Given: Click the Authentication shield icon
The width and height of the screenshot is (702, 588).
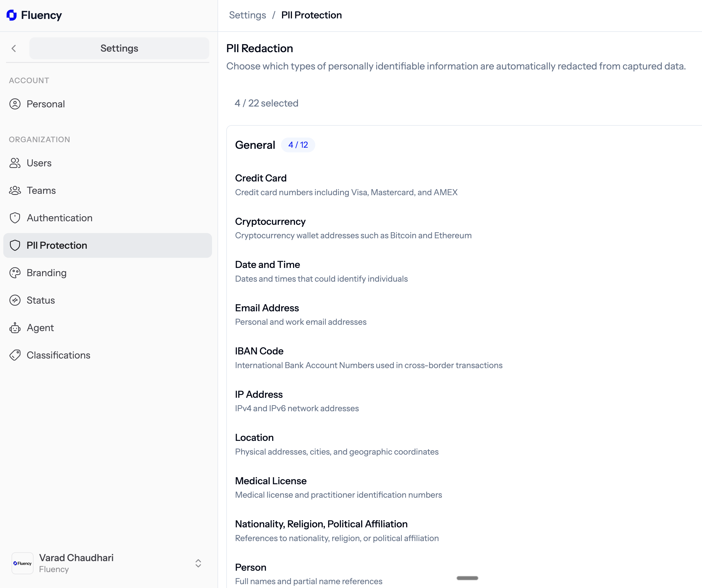Looking at the screenshot, I should [15, 218].
